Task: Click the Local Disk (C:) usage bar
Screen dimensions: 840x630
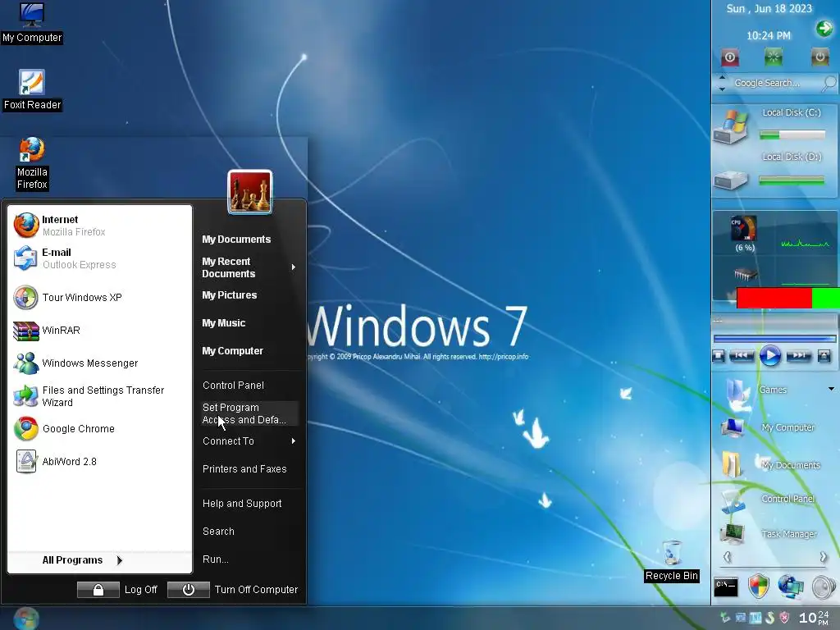Action: pyautogui.click(x=792, y=135)
